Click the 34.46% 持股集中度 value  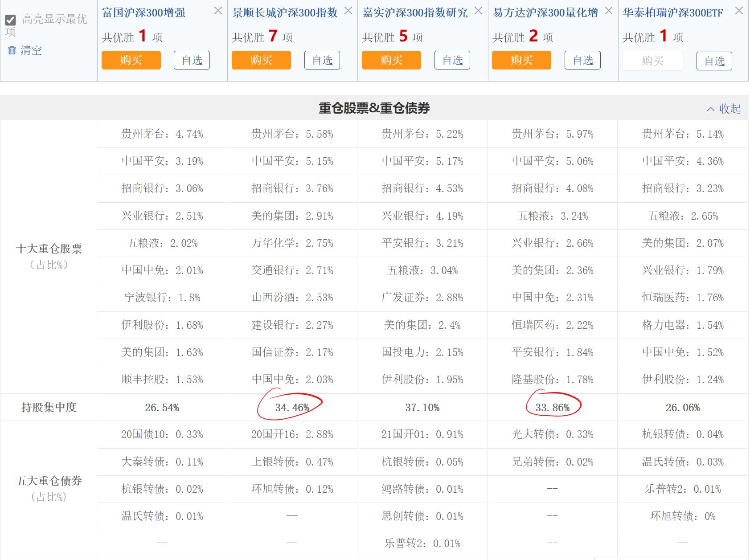(x=292, y=408)
